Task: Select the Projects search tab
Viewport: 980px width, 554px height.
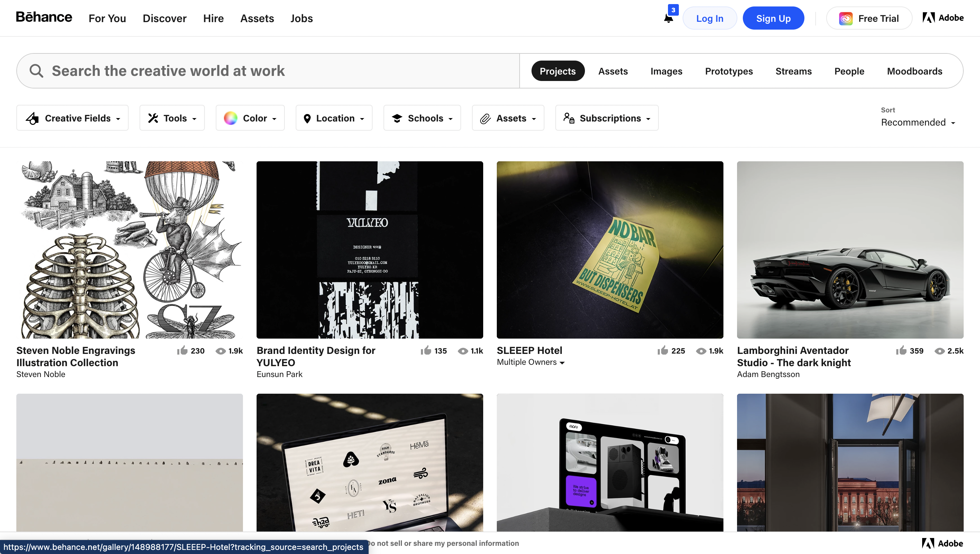Action: (x=558, y=71)
